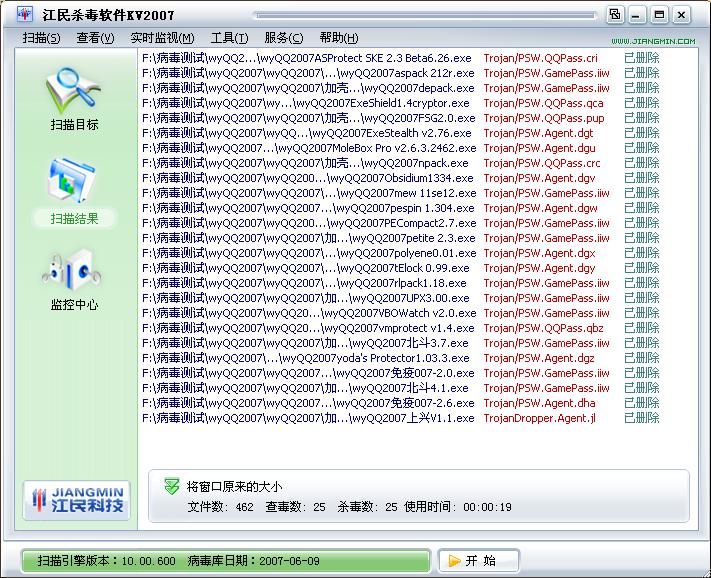The image size is (711, 578).
Task: Select row wyQQ2007pespin 1.304.exe
Action: pyautogui.click(x=401, y=208)
